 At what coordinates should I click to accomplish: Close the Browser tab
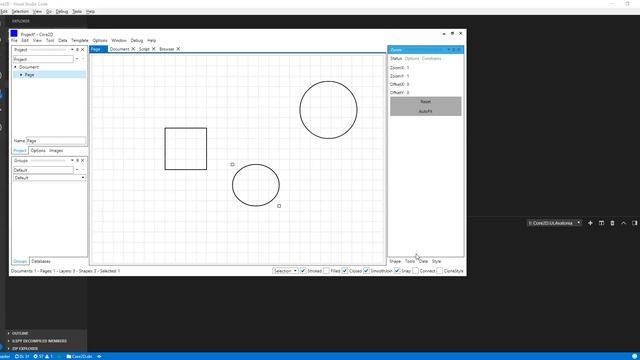(178, 49)
